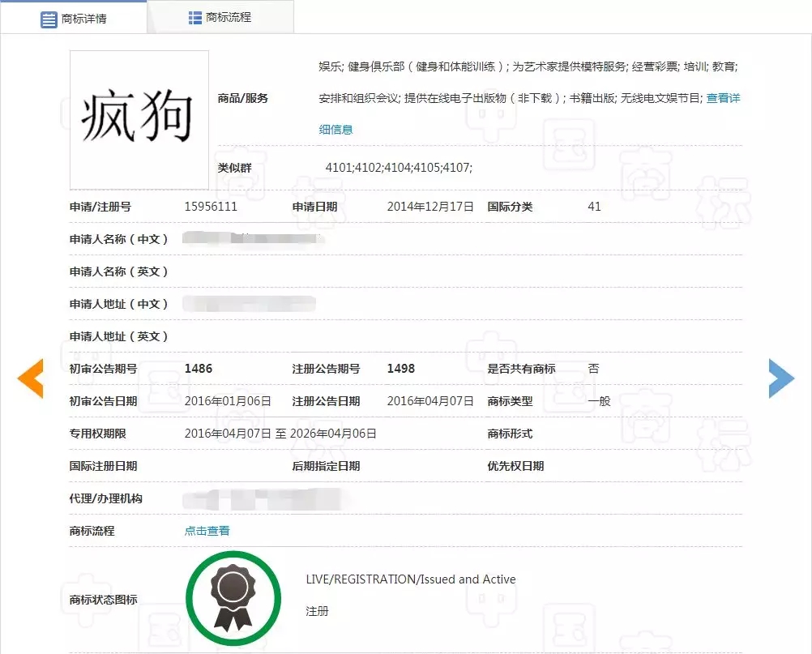
Task: Click the 国际分类 value 41
Action: 594,207
